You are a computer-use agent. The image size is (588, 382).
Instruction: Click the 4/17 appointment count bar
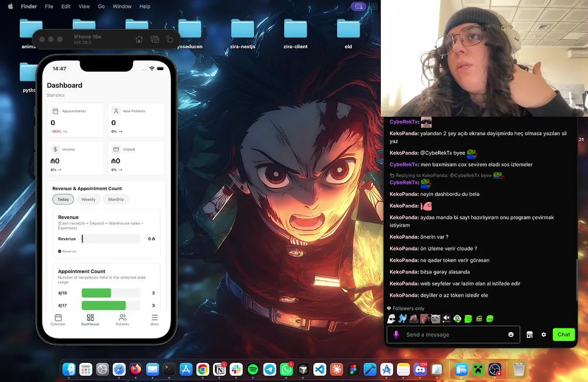(x=104, y=305)
